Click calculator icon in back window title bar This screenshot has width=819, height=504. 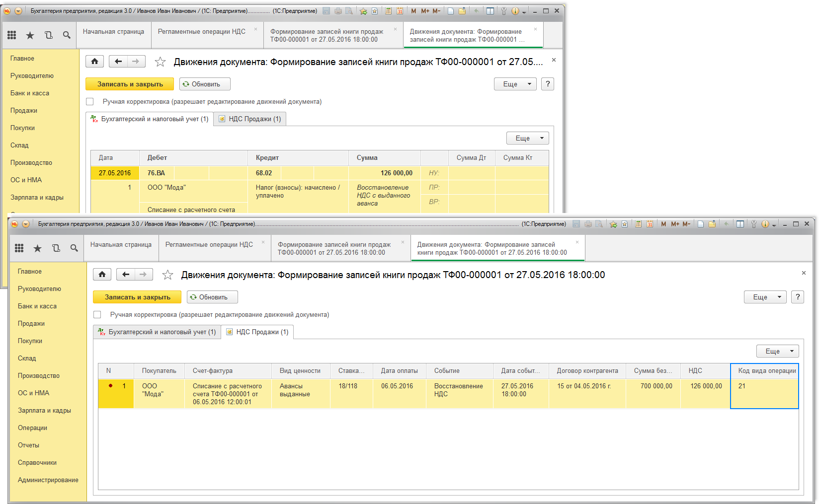389,11
